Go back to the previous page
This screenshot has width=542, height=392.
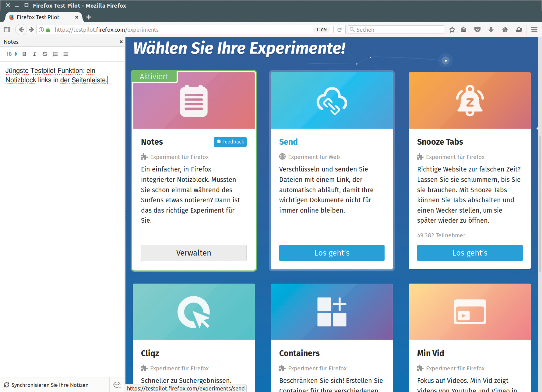coord(21,30)
